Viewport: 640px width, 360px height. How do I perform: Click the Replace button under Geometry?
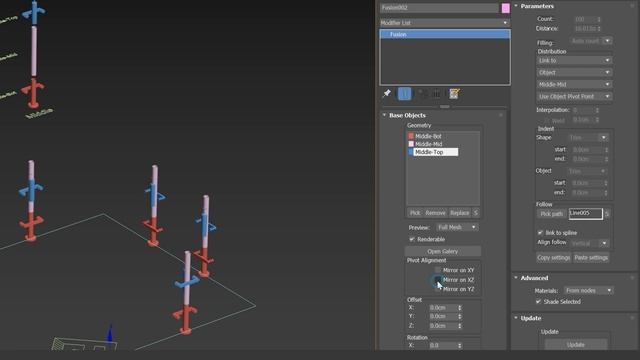tap(459, 213)
